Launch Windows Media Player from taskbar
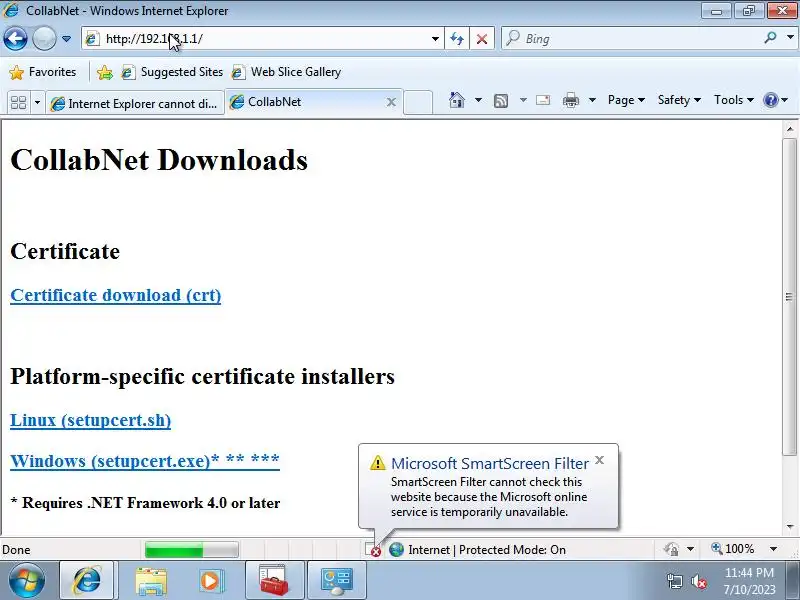800x600 pixels. pyautogui.click(x=210, y=581)
